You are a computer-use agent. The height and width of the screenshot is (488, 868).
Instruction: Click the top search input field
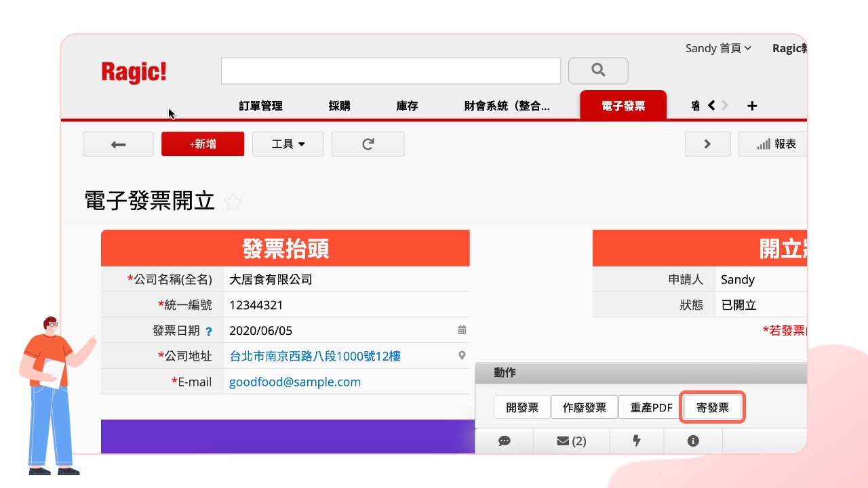(x=391, y=70)
